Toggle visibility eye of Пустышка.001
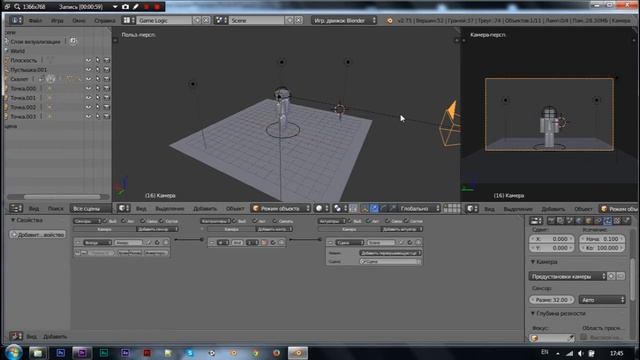640x360 pixels. pyautogui.click(x=88, y=70)
